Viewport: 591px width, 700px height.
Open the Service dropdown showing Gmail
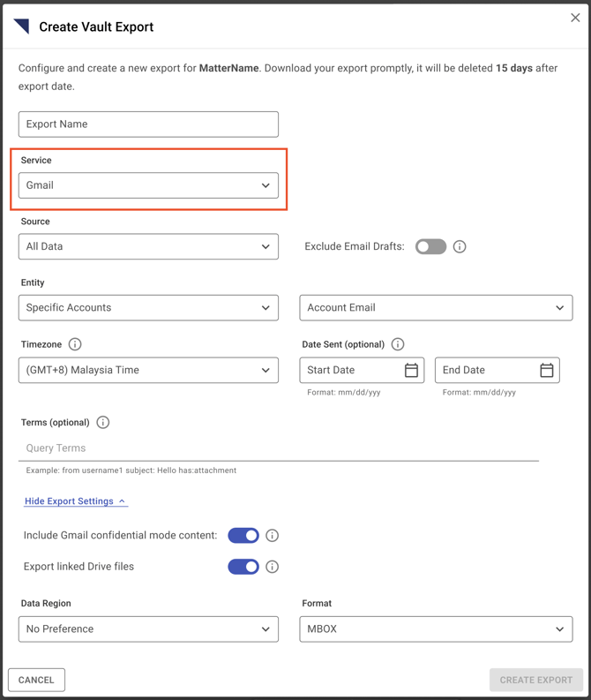coord(148,185)
